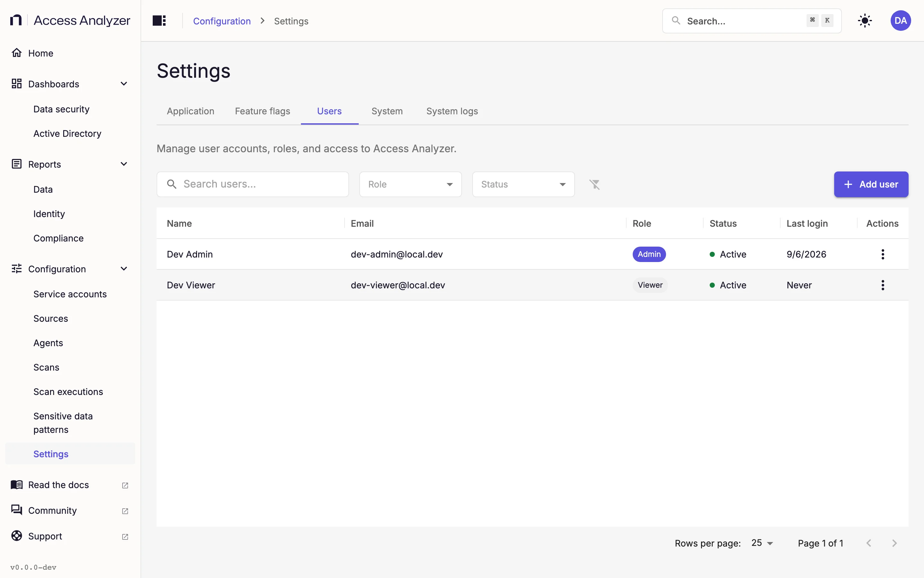Collapse the Dashboards section chevron
Screen dimensions: 924x578
(124, 84)
